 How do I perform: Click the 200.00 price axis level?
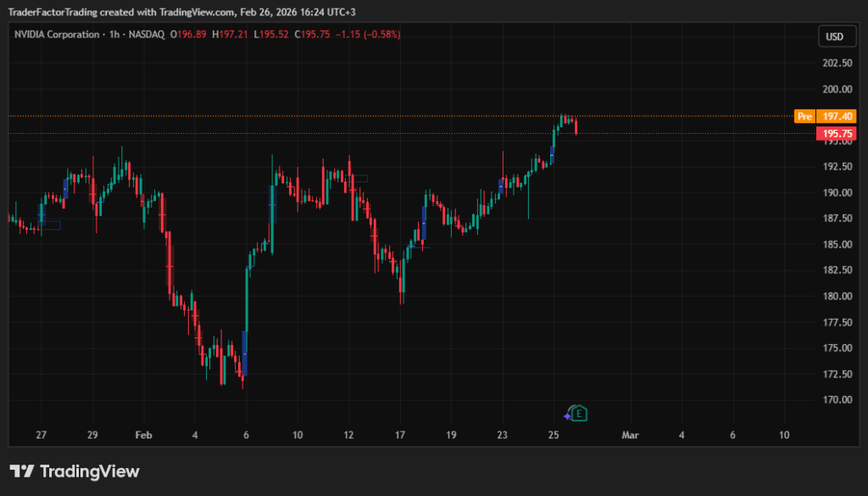(837, 89)
